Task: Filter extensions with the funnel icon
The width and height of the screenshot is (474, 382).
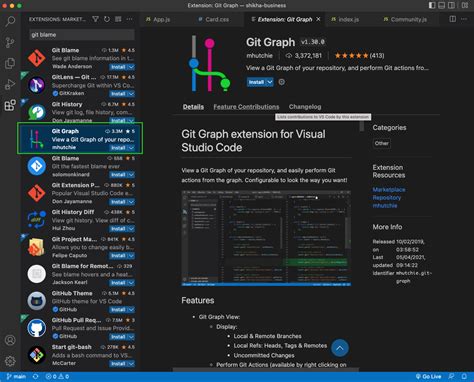Action: pos(95,19)
